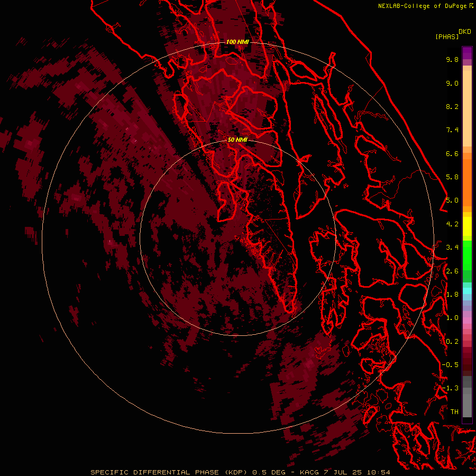Click the cyan segment of the color bar
476x476 pixels.
pyautogui.click(x=467, y=291)
